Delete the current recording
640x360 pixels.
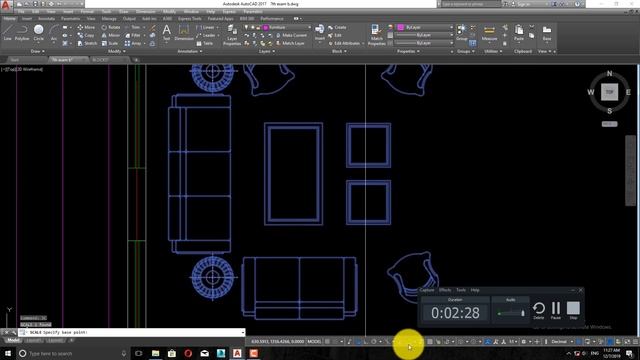pyautogui.click(x=538, y=310)
